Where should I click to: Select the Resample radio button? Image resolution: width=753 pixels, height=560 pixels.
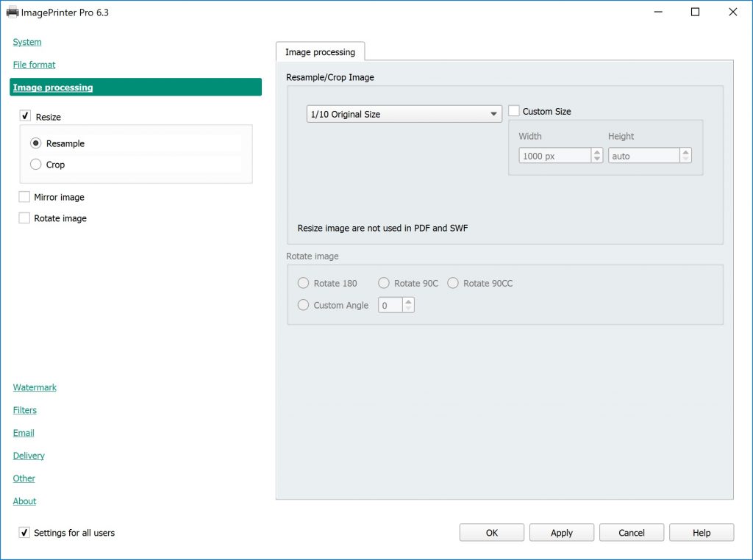tap(36, 143)
